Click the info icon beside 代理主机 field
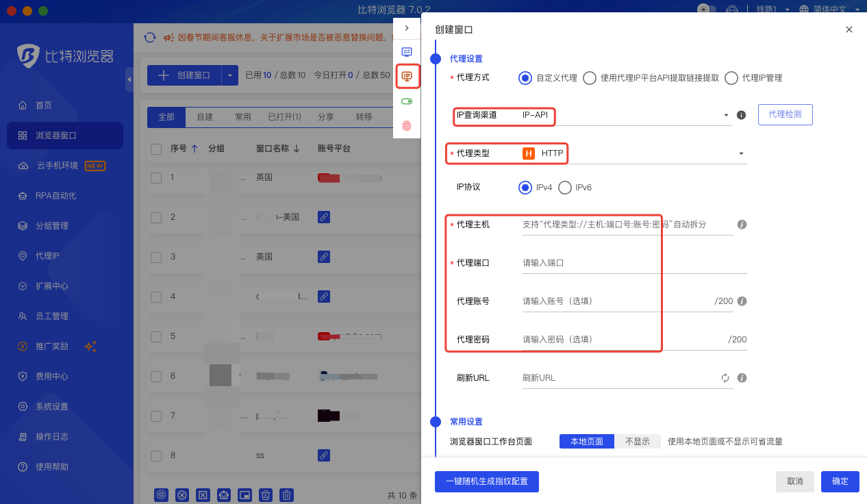 click(x=742, y=225)
